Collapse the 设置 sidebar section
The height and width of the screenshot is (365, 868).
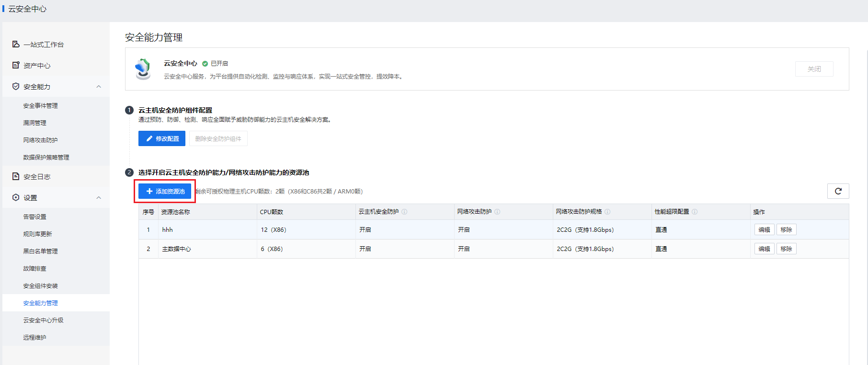99,198
